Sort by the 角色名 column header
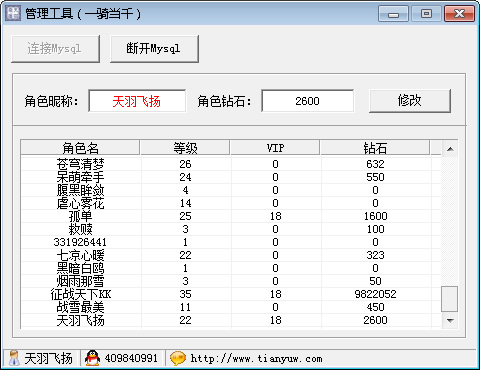This screenshot has width=480, height=370. point(80,148)
